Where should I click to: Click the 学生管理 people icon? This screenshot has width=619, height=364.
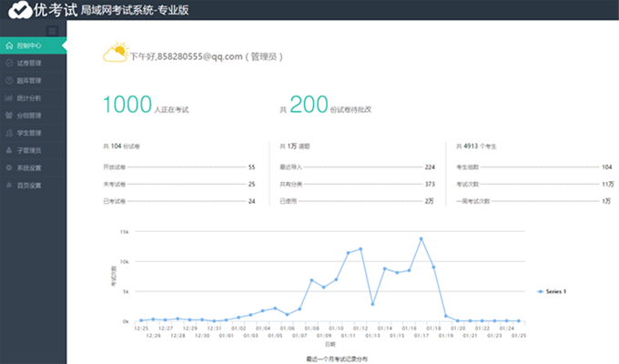[8, 133]
